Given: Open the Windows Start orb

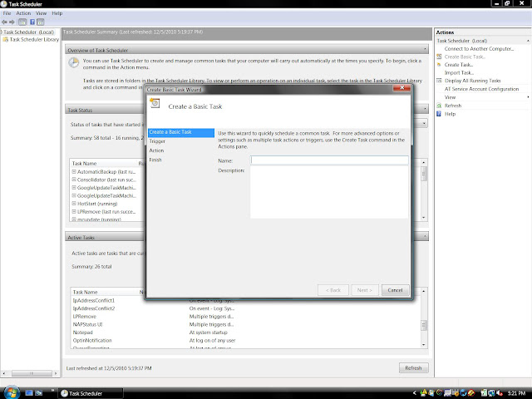Looking at the screenshot, I should tap(11, 392).
